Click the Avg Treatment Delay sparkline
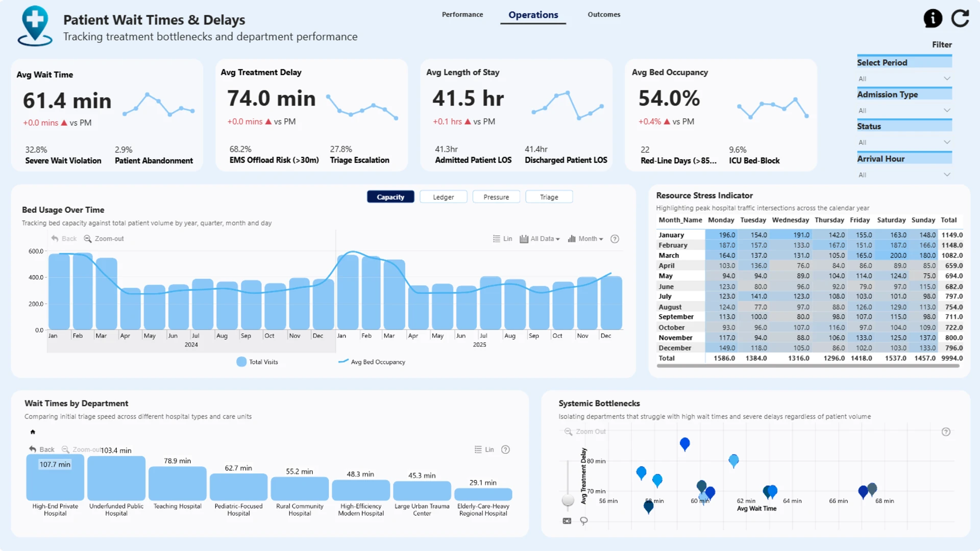Viewport: 980px width, 551px height. pyautogui.click(x=362, y=107)
